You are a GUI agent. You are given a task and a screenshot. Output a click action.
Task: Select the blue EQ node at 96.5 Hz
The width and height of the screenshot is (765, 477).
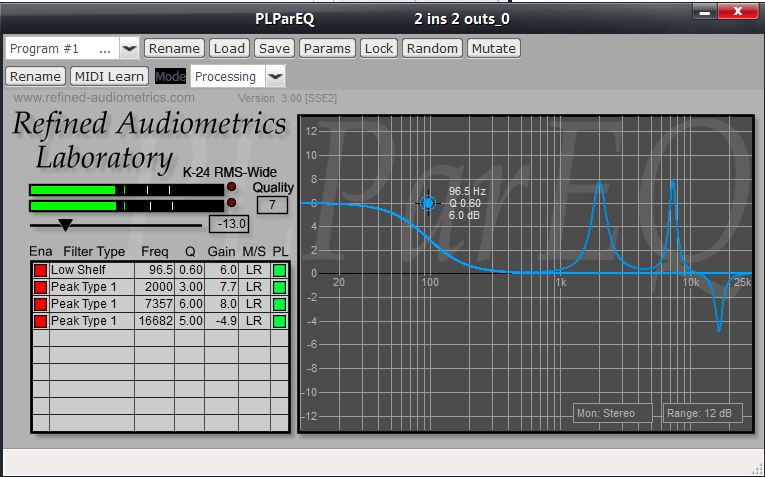click(428, 203)
